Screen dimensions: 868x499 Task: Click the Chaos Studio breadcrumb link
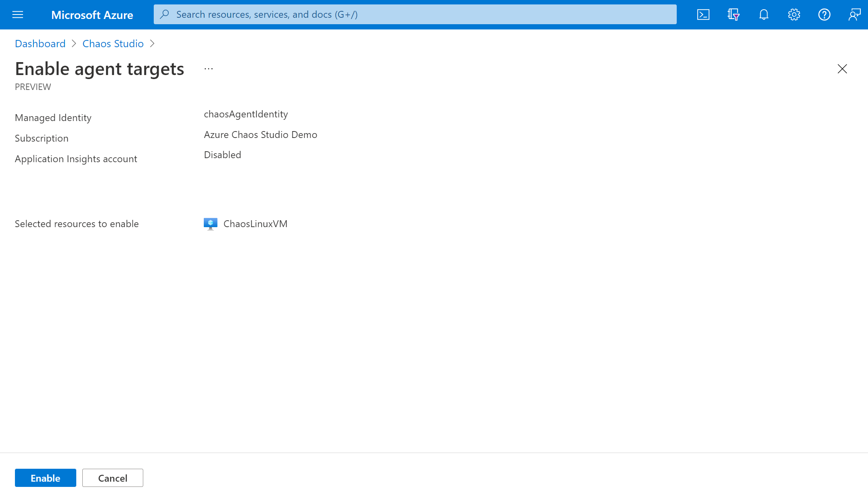113,44
